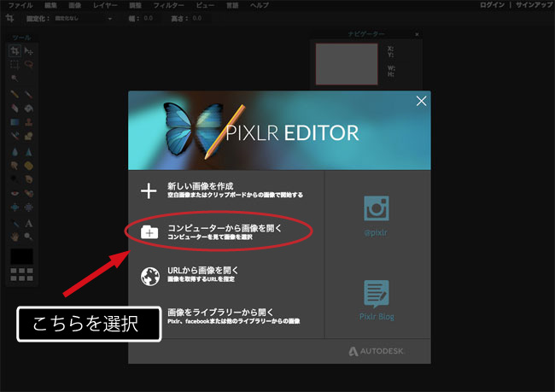The height and width of the screenshot is (392, 555).
Task: Select the Pinch tool
Action: [x=29, y=208]
